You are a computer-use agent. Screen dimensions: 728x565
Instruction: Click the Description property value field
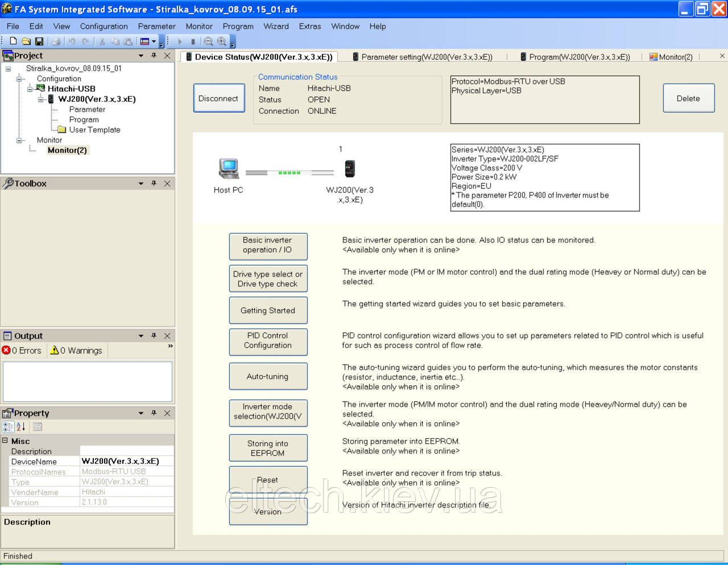tap(126, 451)
